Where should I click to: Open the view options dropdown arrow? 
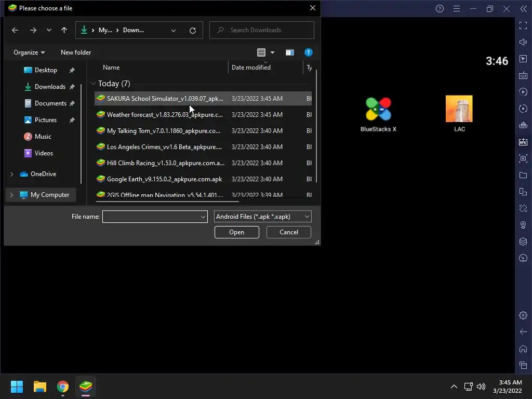coord(272,52)
